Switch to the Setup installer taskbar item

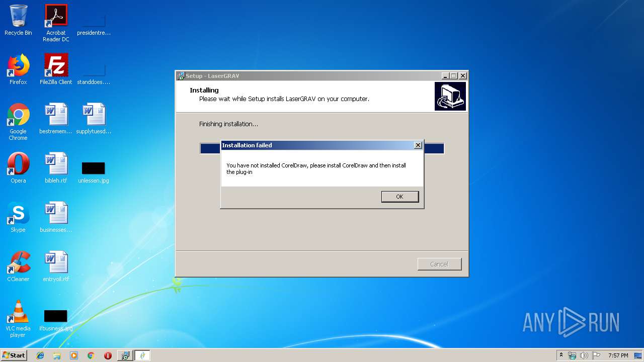(x=125, y=355)
